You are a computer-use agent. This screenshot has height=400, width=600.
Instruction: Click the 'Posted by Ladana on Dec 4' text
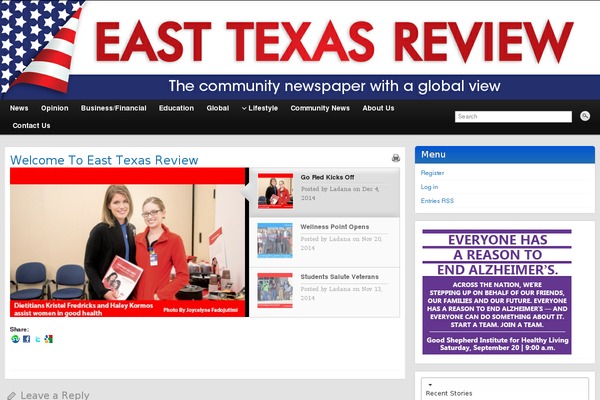340,193
